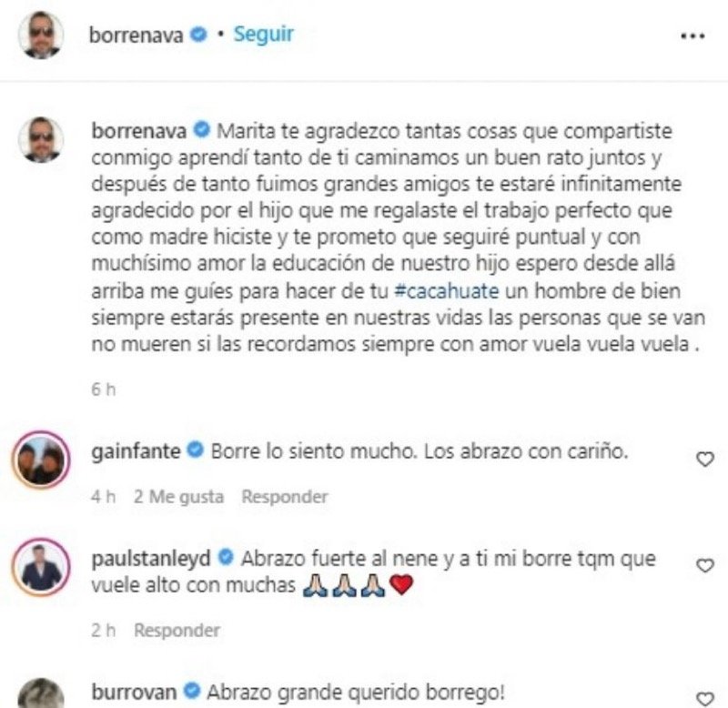Viewport: 728px width, 708px height.
Task: Open gainfante username link
Action: [x=136, y=451]
